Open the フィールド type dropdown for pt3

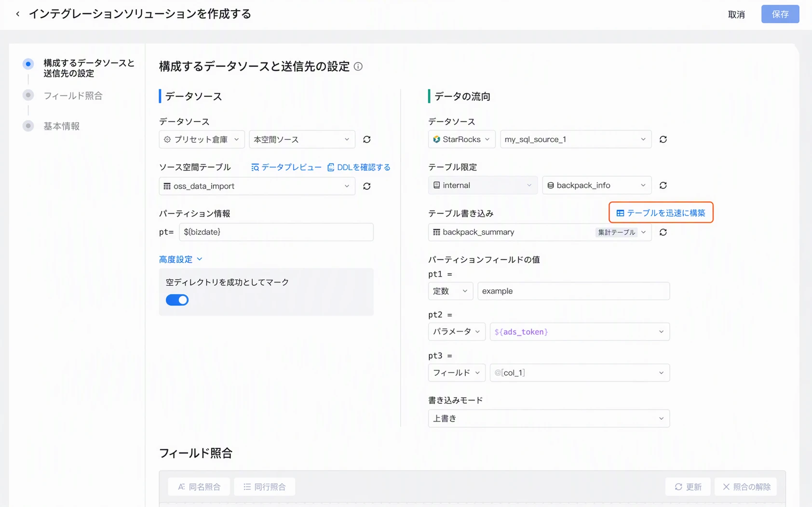(x=457, y=373)
